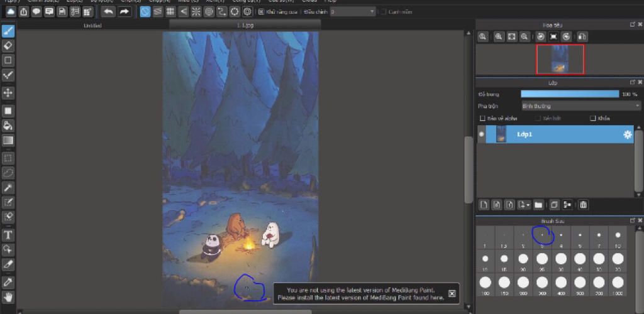The image size is (644, 314).
Task: Select the Text tool
Action: pos(8,235)
